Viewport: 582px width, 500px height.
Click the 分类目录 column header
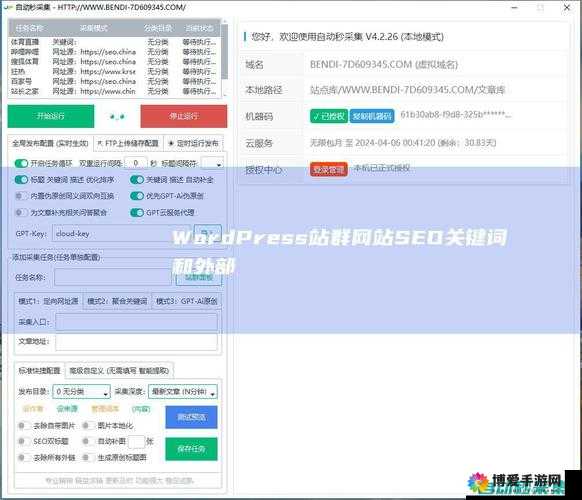point(158,28)
